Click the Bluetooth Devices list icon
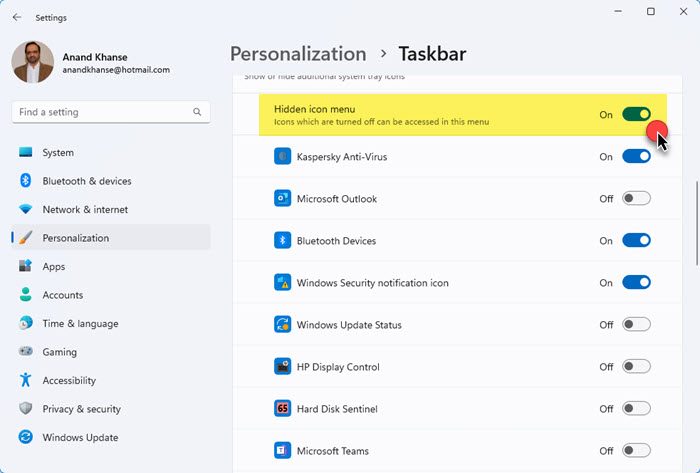700x473 pixels. pos(283,241)
